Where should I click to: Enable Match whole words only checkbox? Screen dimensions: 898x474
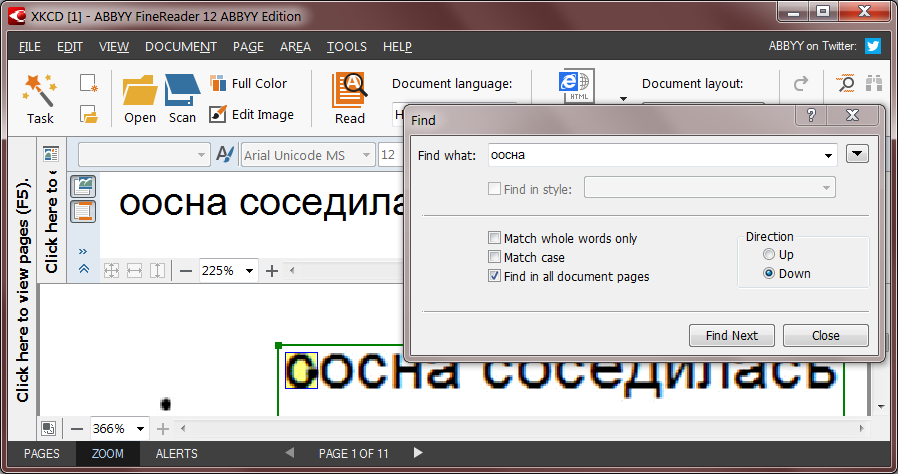pos(494,238)
